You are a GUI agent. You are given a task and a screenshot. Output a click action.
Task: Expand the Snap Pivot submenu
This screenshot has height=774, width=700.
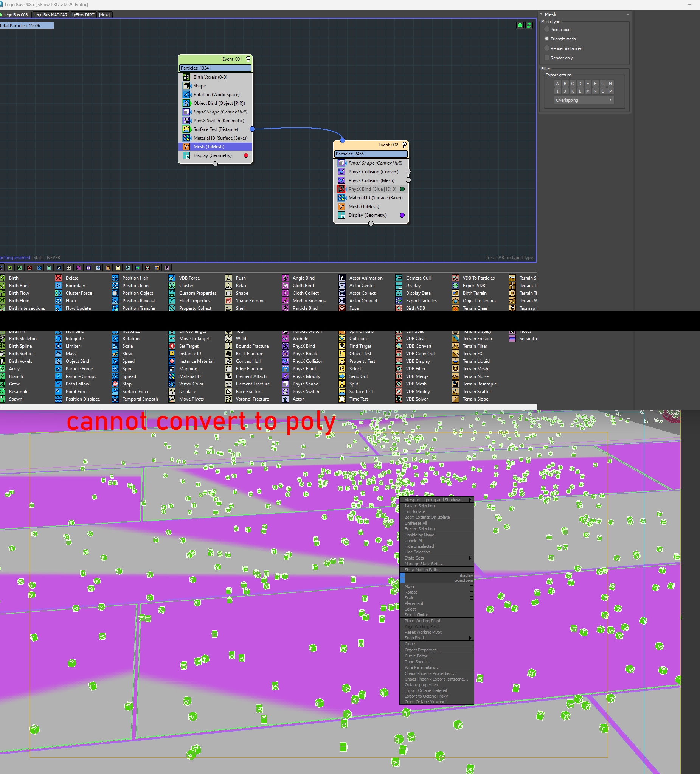(436, 638)
